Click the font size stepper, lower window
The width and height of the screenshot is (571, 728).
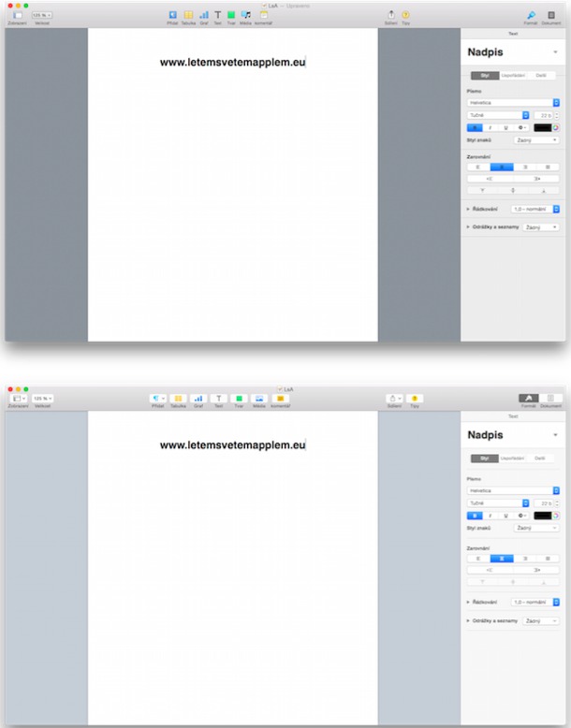click(x=557, y=503)
